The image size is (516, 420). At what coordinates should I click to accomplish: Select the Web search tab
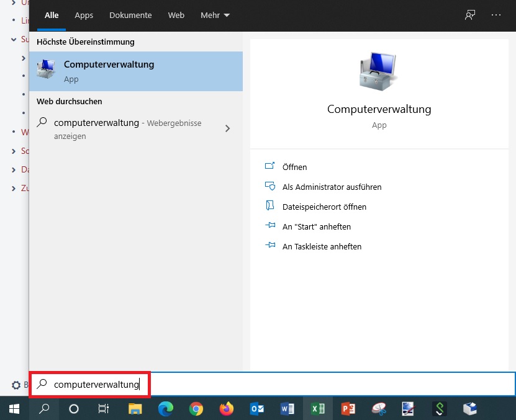(x=176, y=15)
